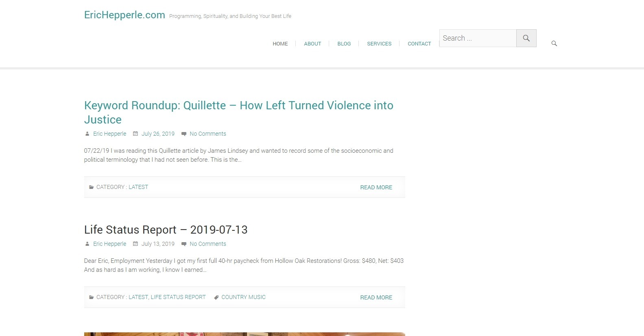The image size is (644, 336).
Task: Click the comment bubble icon in Life Status Report post
Action: (x=184, y=244)
